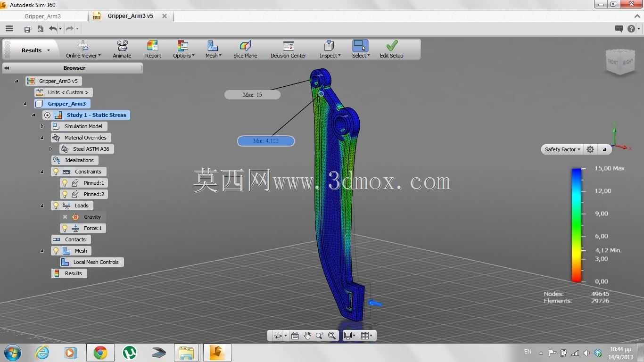Collapse the legend with the triangle button
The height and width of the screenshot is (362, 644).
click(x=604, y=149)
